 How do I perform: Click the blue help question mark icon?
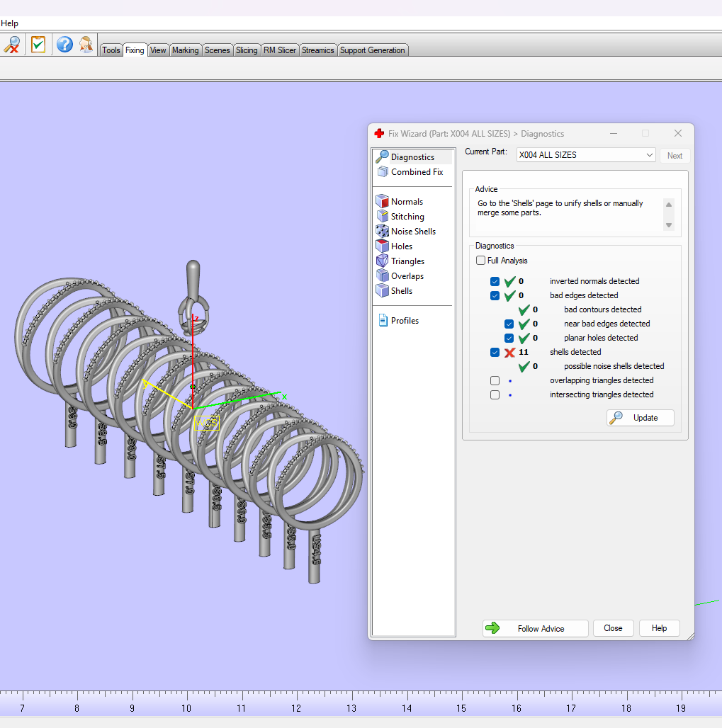click(64, 45)
